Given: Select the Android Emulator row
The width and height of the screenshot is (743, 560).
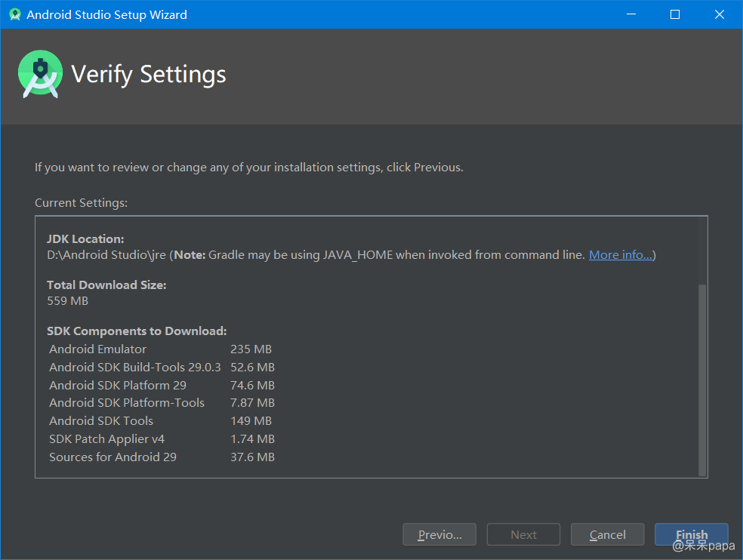Looking at the screenshot, I should (161, 349).
